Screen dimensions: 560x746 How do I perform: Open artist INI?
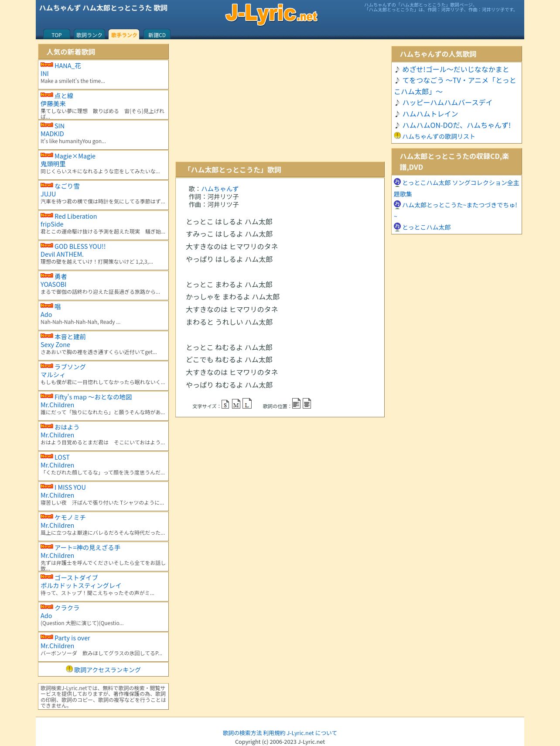tap(44, 74)
